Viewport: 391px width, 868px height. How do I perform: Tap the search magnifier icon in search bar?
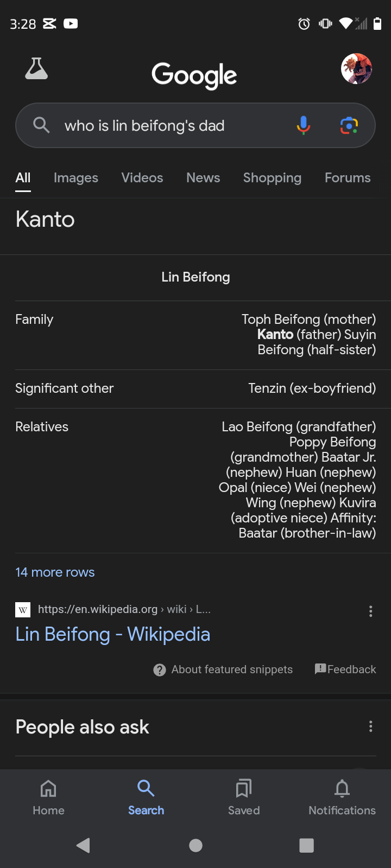click(41, 125)
